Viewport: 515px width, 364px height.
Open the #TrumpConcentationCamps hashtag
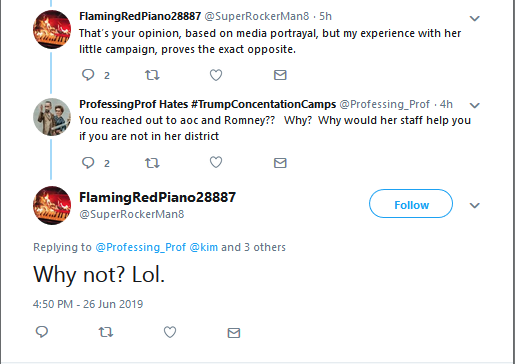coord(263,104)
